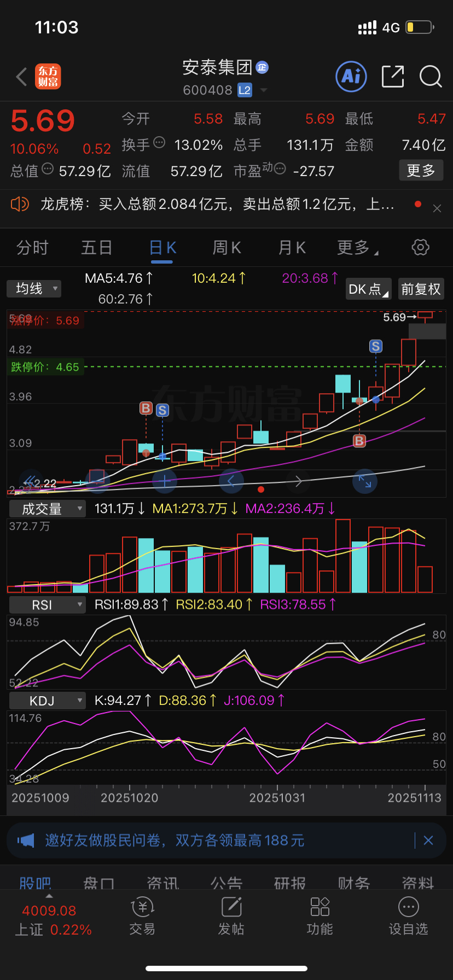
Task: Open the 资料 profile tab
Action: pos(418,882)
